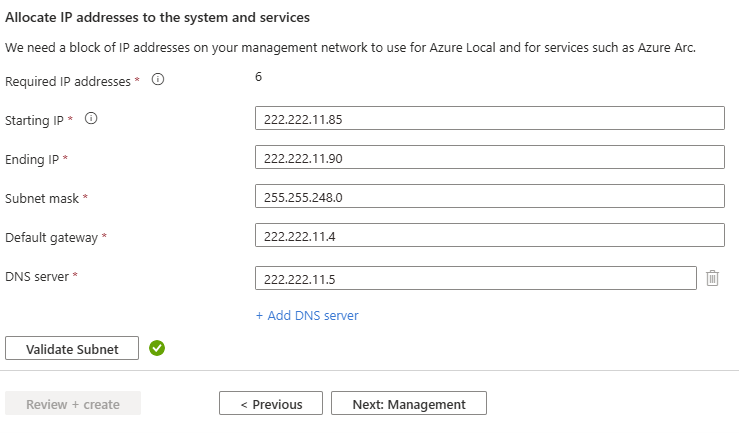Open info tooltip beside Required IP addresses
The width and height of the screenshot is (739, 433).
[x=158, y=79]
